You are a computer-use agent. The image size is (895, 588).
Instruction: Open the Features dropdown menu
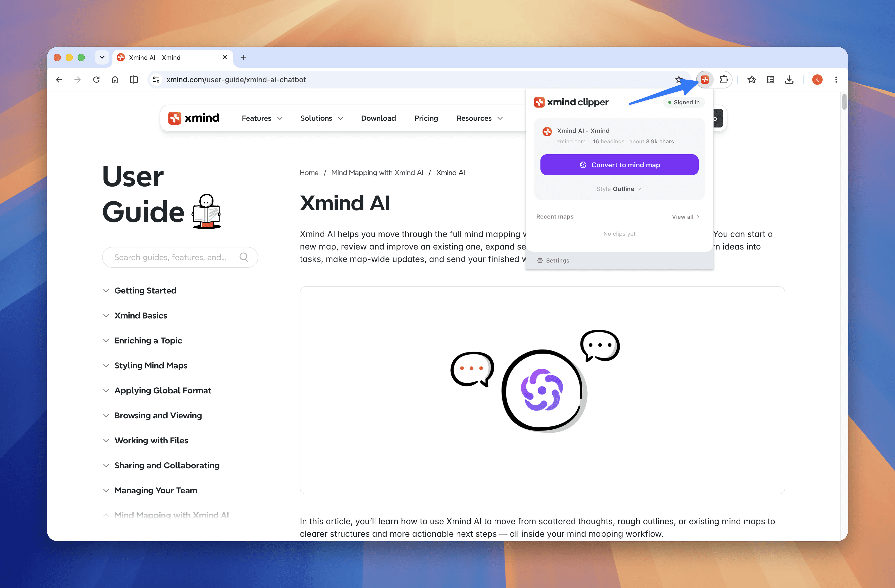coord(262,118)
